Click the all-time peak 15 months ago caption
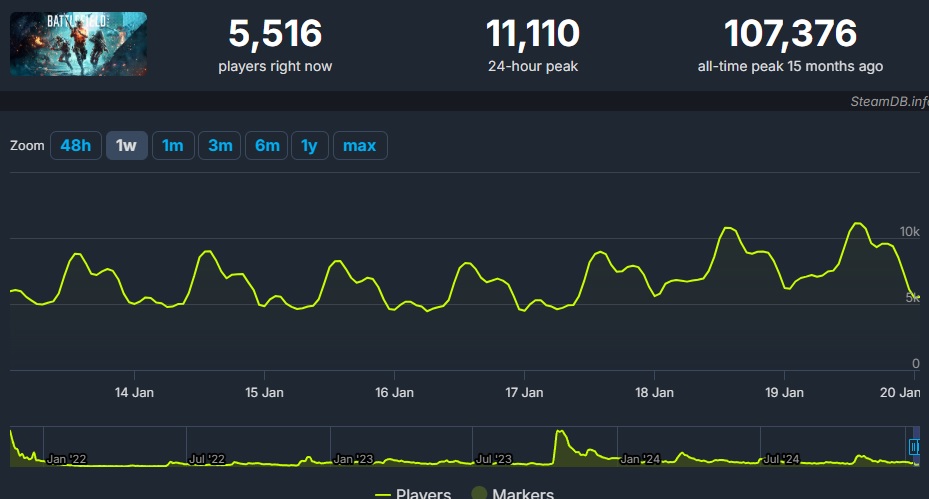This screenshot has width=929, height=499. [x=790, y=66]
